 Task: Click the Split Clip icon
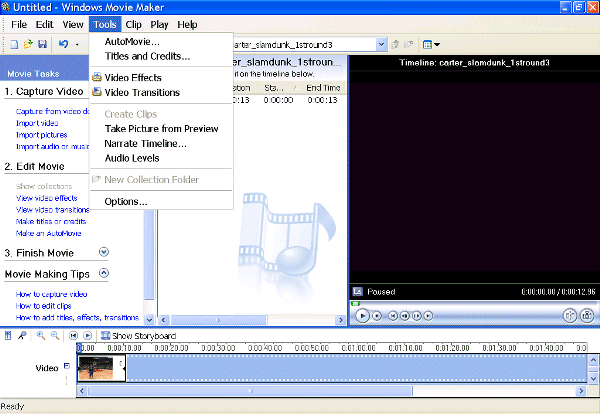570,316
